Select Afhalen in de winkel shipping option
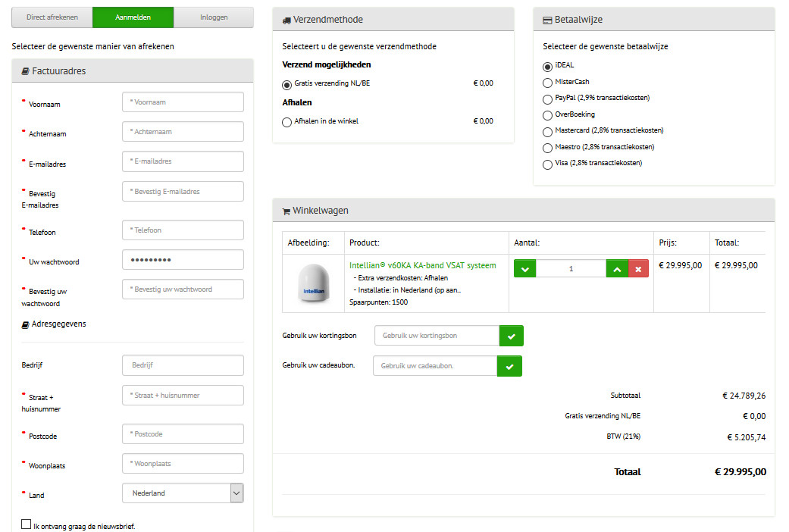 click(286, 120)
